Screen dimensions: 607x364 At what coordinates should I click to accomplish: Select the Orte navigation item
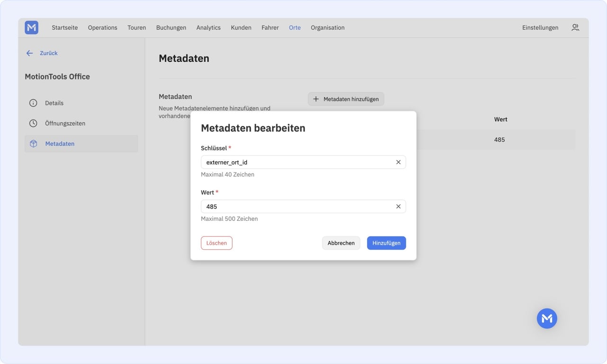295,27
